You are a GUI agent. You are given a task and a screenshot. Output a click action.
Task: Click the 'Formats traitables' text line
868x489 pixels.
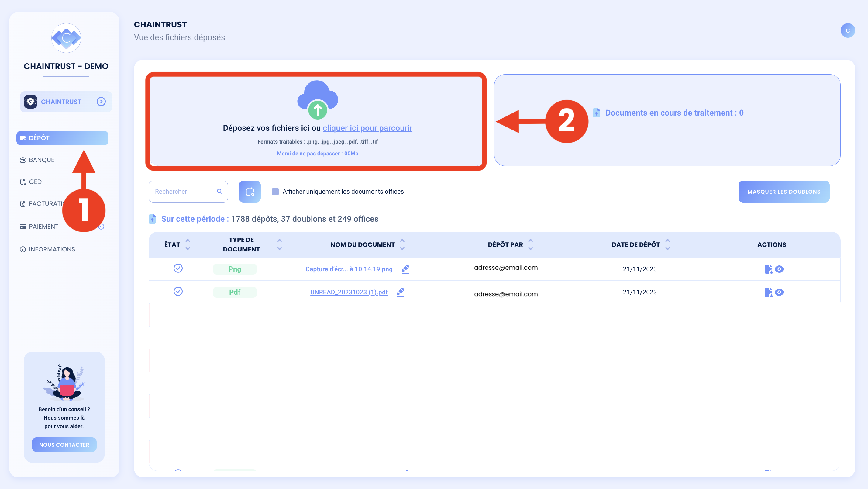[317, 142]
